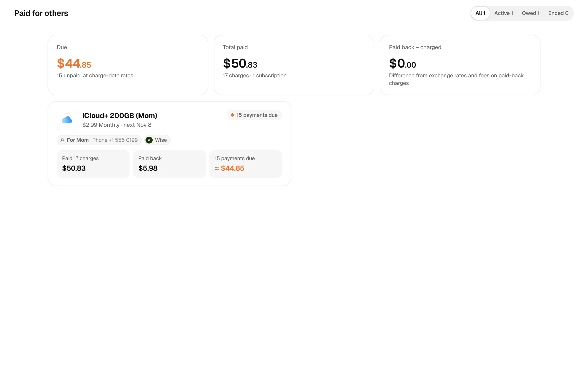Click the iCloud cloud app icon
This screenshot has width=588, height=382.
pyautogui.click(x=67, y=120)
